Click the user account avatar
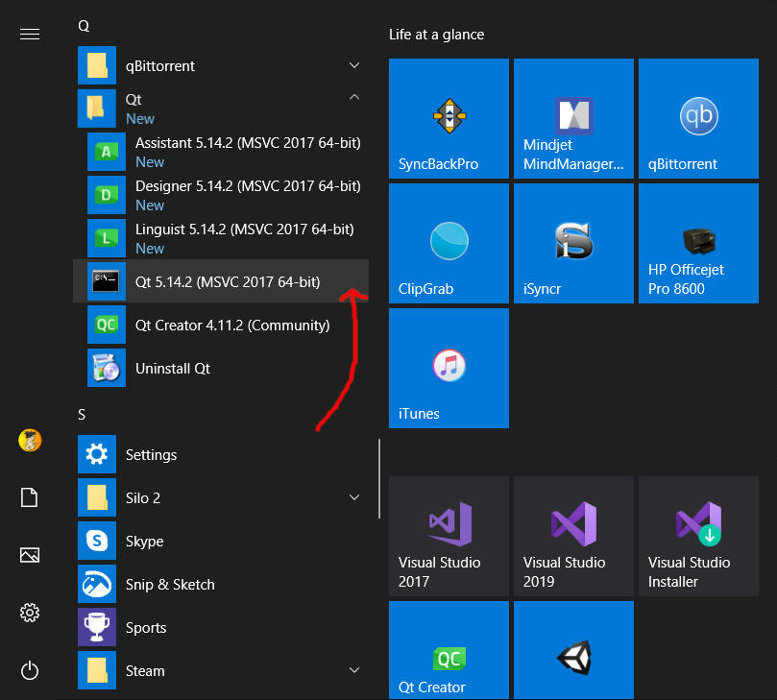Viewport: 777px width, 700px height. (29, 441)
